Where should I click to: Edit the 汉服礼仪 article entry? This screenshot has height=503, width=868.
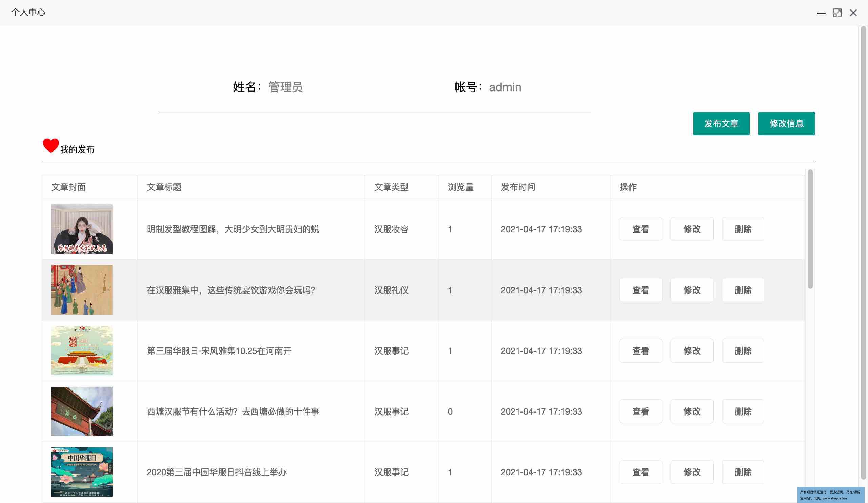[x=691, y=290]
